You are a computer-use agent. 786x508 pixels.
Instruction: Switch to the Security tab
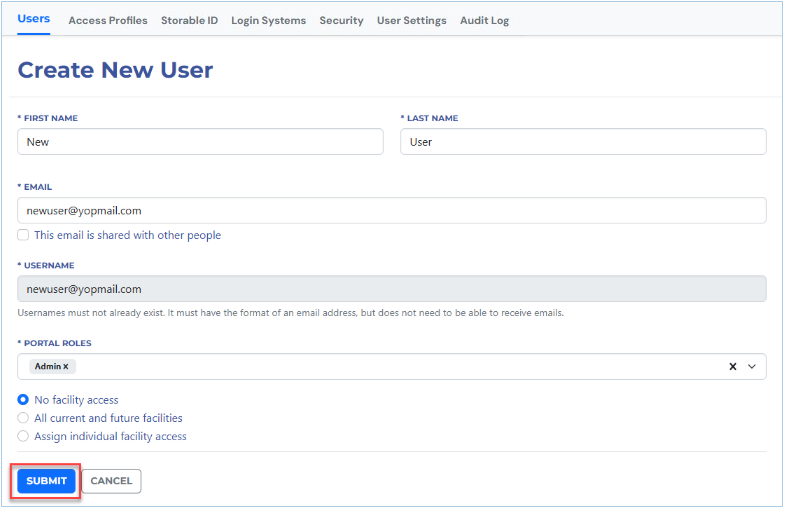341,20
